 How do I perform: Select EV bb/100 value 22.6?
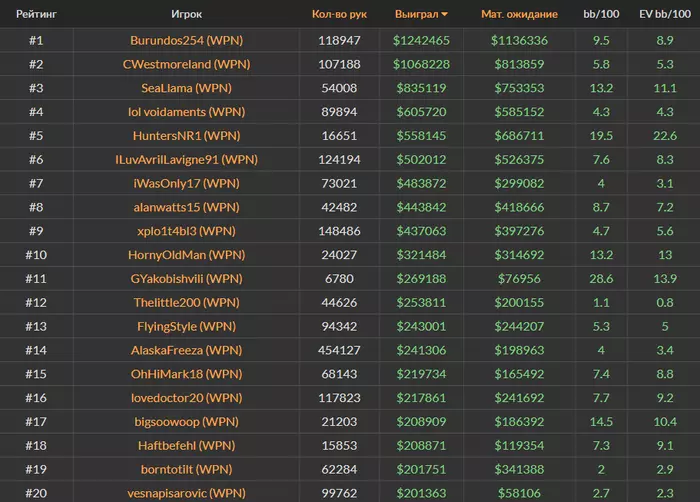665,136
